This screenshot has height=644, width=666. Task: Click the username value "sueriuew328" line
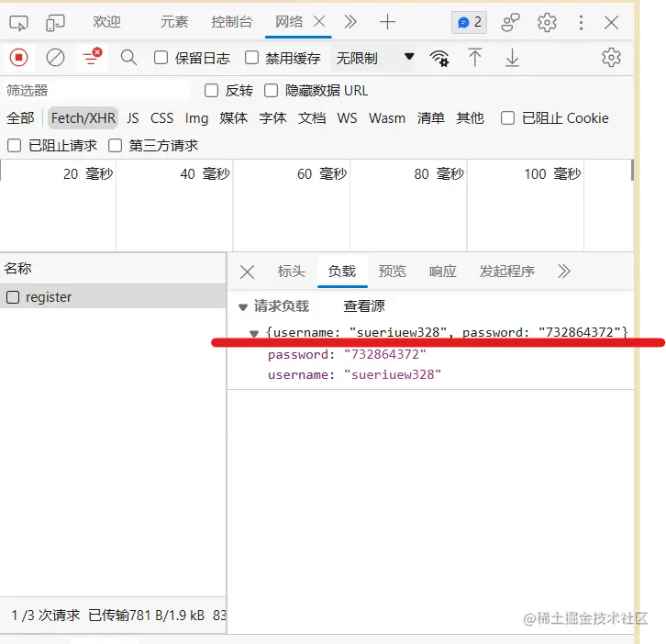click(x=354, y=374)
